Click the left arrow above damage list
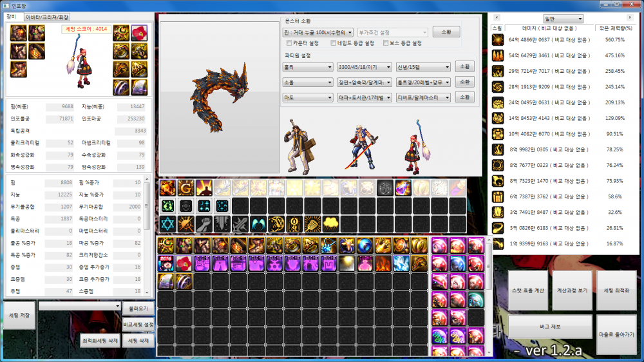 pyautogui.click(x=497, y=17)
